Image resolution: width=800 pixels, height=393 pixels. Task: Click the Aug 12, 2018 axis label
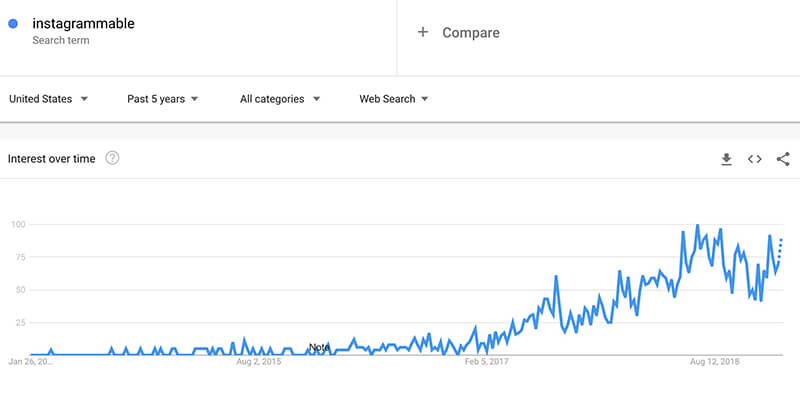[x=714, y=362]
